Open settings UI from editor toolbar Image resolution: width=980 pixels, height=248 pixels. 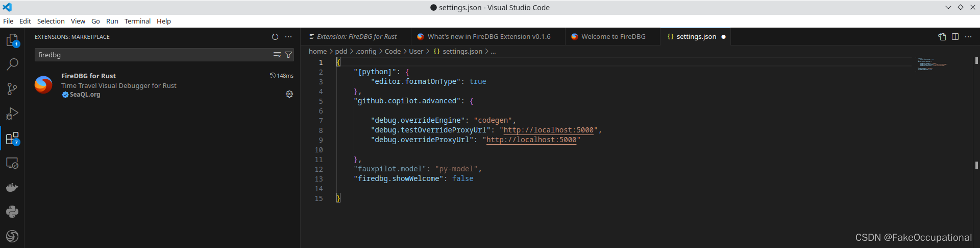coord(942,37)
